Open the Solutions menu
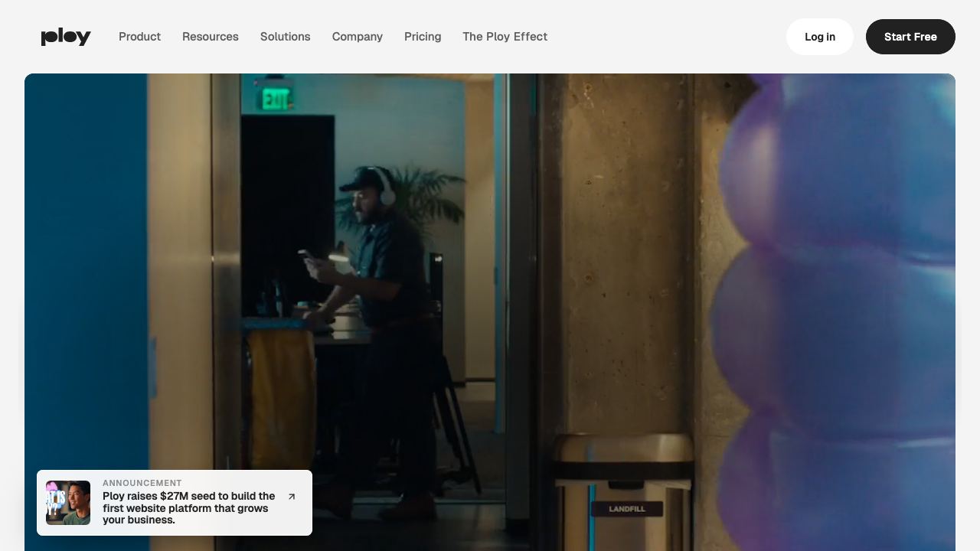Screen dimensions: 980x551 click(x=286, y=37)
